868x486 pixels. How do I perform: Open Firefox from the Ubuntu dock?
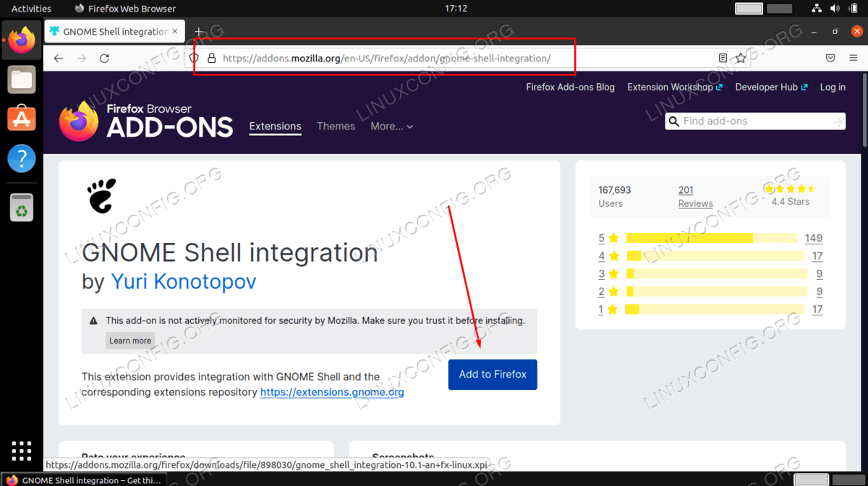point(22,40)
